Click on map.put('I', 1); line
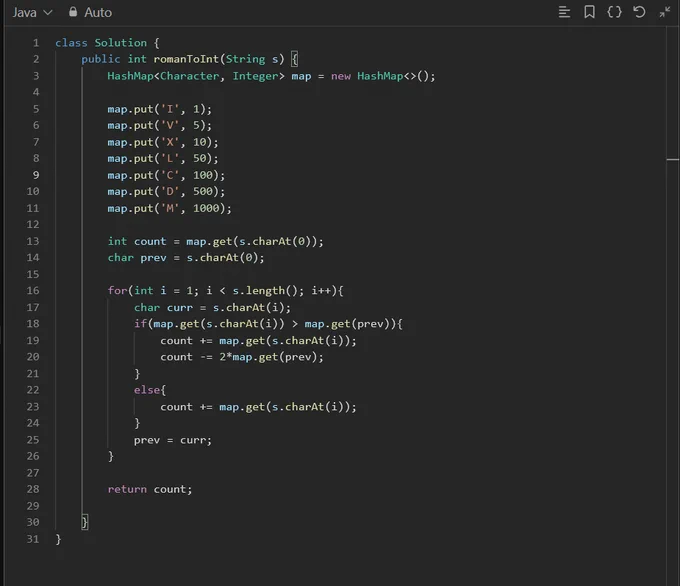 160,109
